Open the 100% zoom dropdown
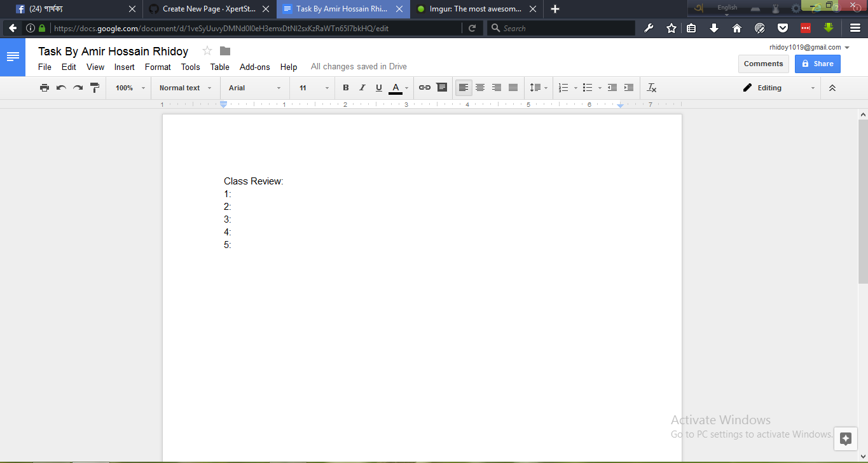The height and width of the screenshot is (463, 868). pos(130,88)
